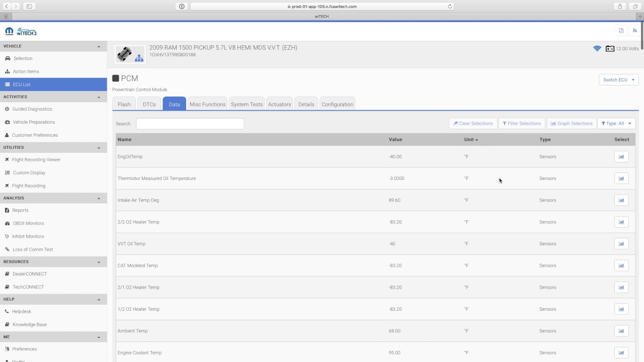
Task: Click the Safari address bar
Action: pos(322,7)
